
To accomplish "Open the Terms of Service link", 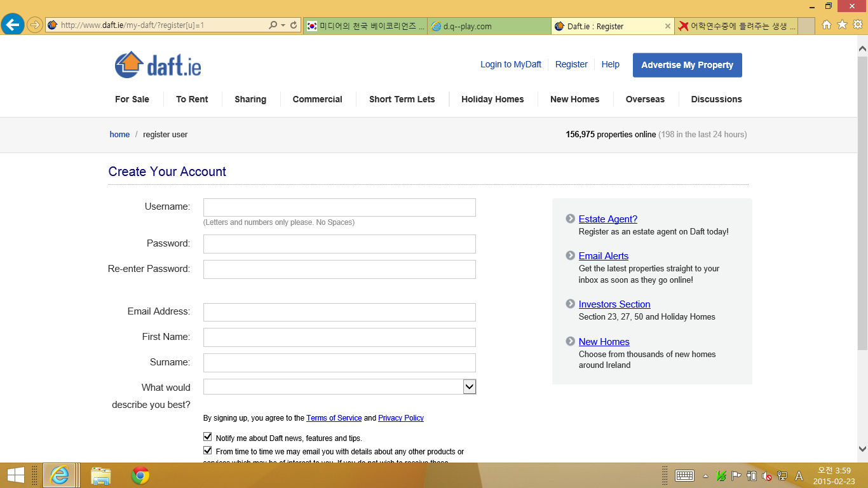I will pos(334,418).
